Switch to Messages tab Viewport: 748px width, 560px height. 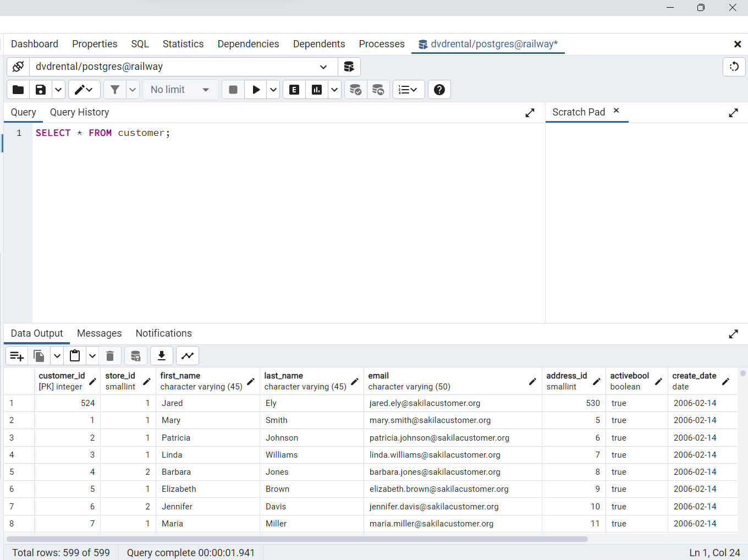[100, 333]
